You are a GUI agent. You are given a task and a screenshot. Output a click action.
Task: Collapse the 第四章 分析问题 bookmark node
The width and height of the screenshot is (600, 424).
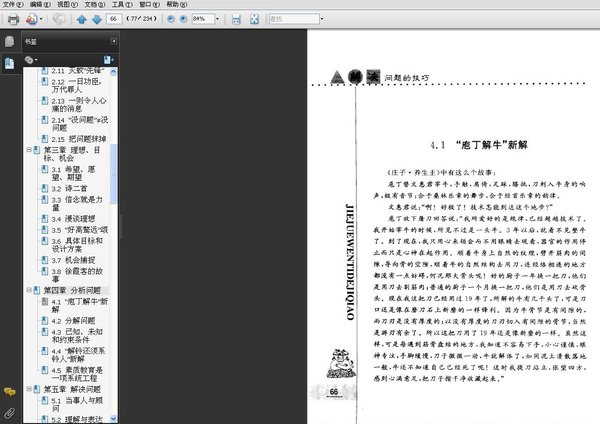tap(29, 290)
